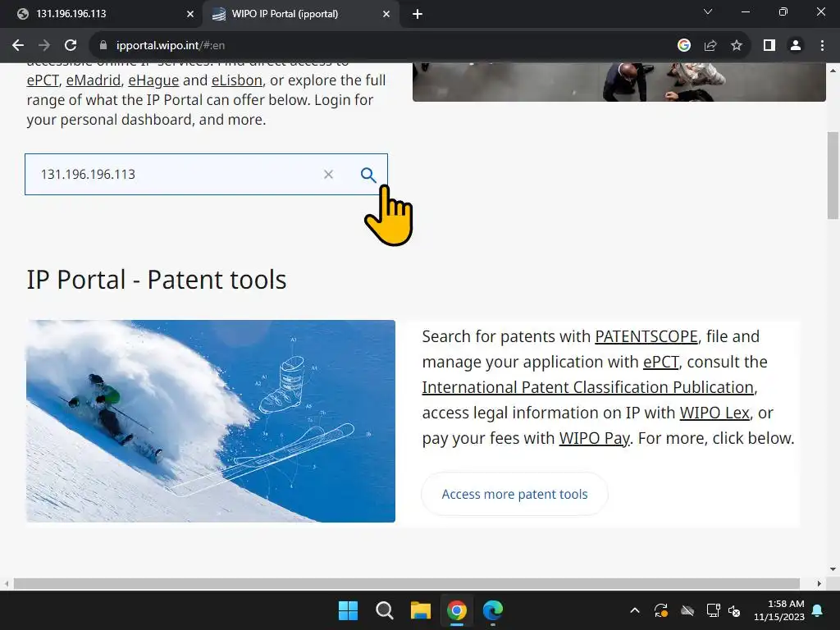Open Microsoft Edge from taskbar
The image size is (840, 630).
493,610
